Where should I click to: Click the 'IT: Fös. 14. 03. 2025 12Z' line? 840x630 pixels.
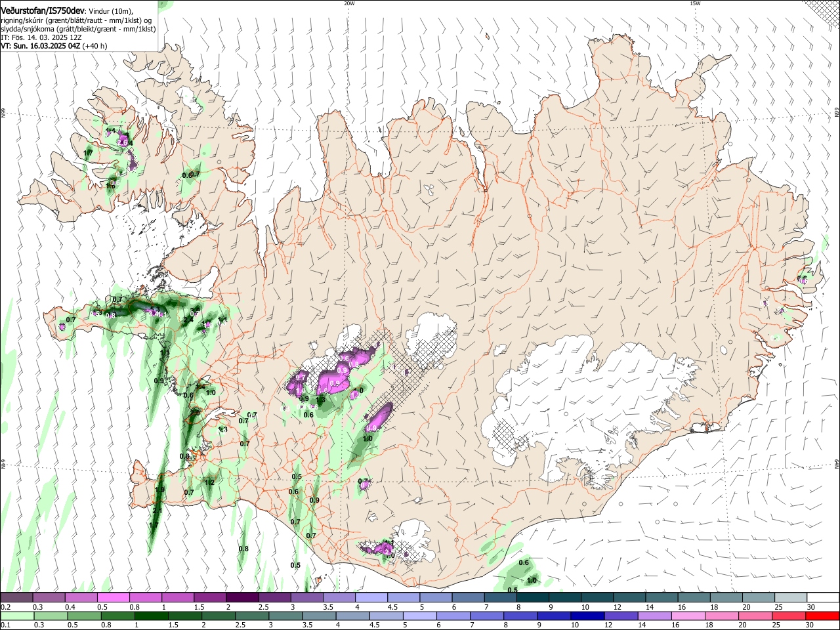click(41, 37)
